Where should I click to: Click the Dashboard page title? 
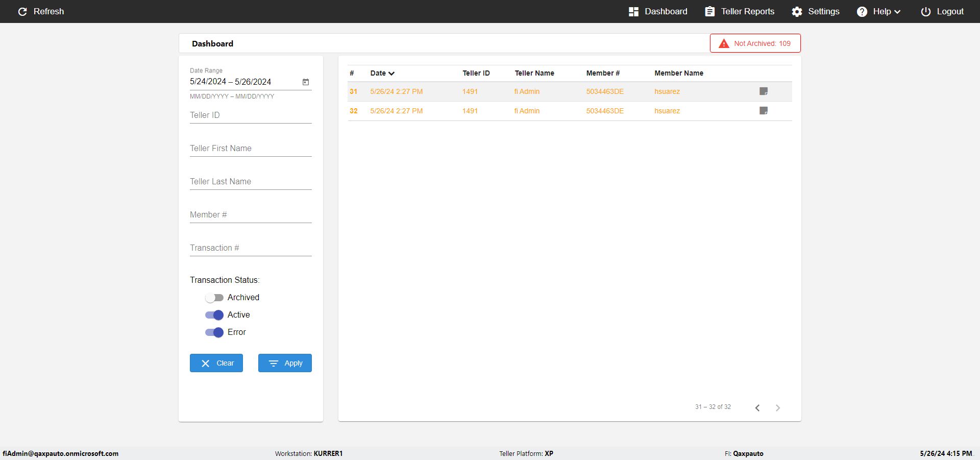point(212,43)
